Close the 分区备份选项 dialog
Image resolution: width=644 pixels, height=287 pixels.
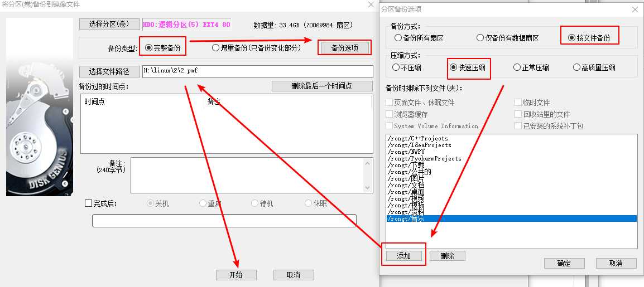coord(635,9)
